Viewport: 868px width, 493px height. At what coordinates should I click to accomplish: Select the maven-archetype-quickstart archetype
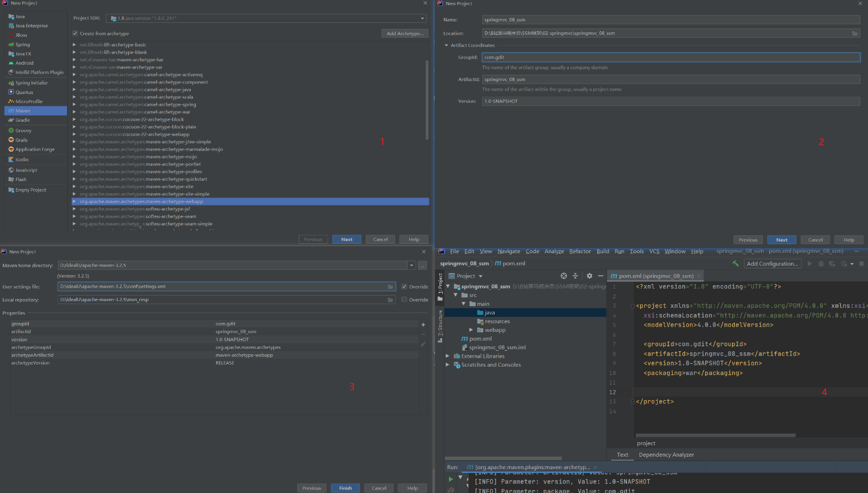point(250,179)
